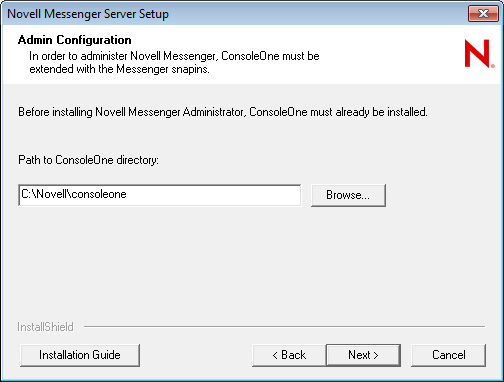Go back with the < Back button
Image resolution: width=504 pixels, height=382 pixels.
289,355
